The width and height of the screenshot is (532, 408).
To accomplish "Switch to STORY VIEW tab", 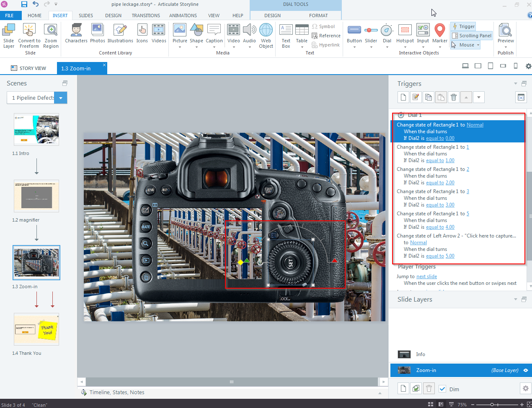I will (28, 68).
